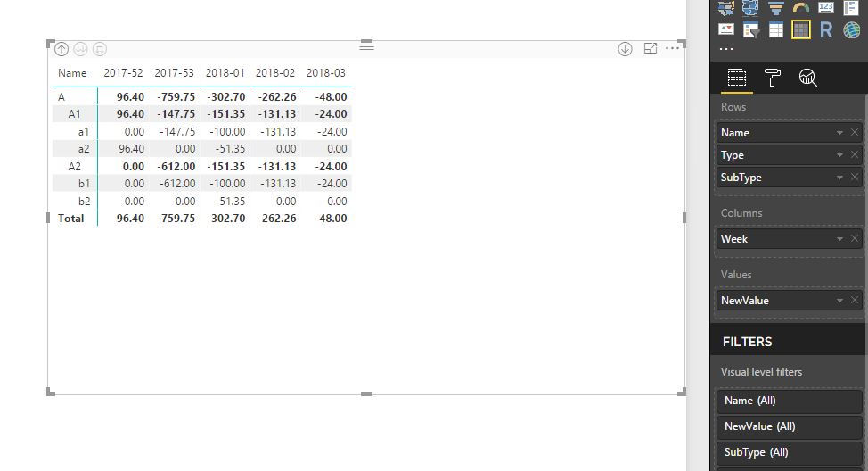Click the 2018-03 column header

click(x=325, y=73)
